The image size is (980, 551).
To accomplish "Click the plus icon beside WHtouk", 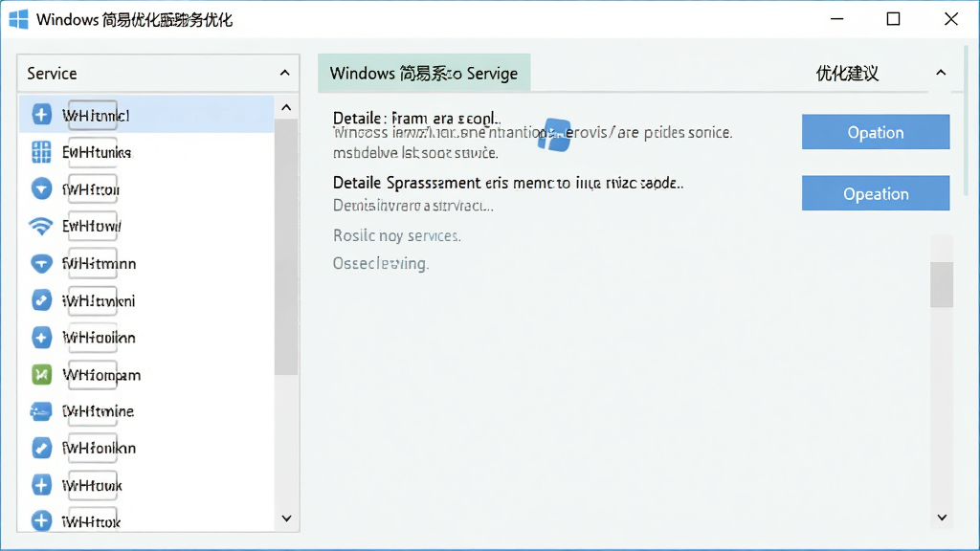I will tap(41, 485).
